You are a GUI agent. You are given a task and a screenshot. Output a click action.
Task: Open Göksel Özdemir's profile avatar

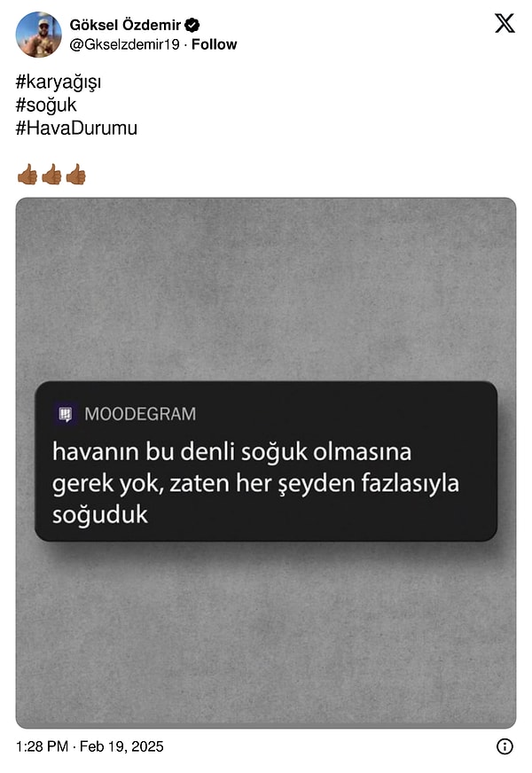(38, 35)
